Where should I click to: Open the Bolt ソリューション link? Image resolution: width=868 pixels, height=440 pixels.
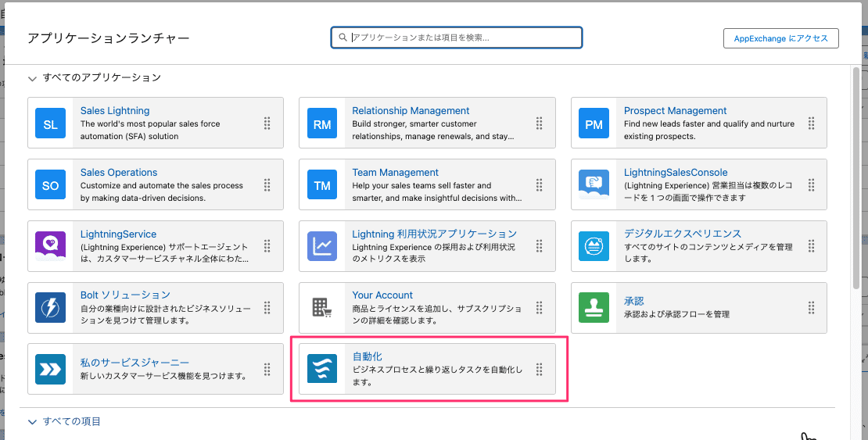125,295
